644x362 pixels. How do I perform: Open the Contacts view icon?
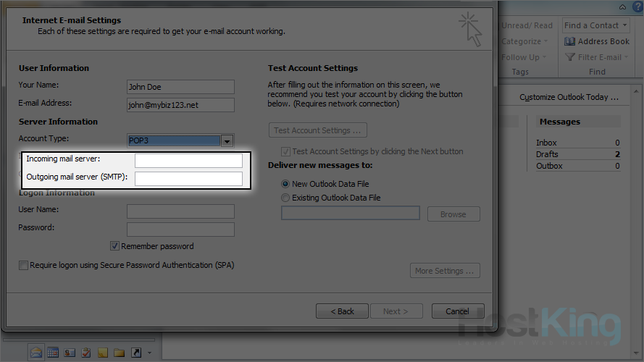coord(70,353)
